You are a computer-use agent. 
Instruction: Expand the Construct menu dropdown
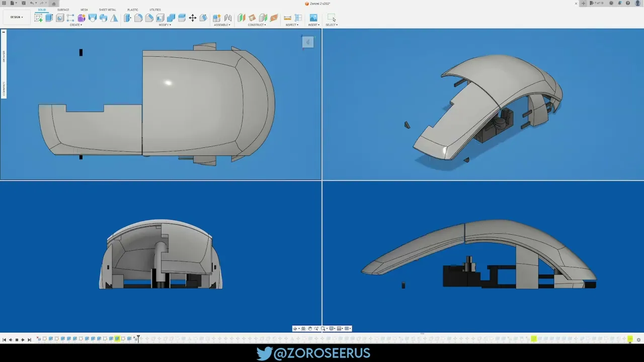coord(257,25)
